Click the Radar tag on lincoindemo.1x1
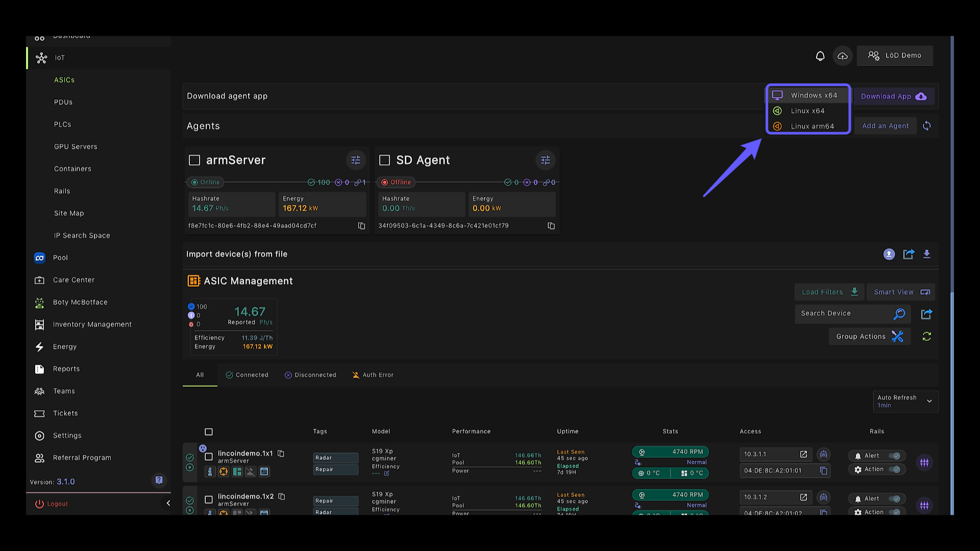980x551 pixels. (335, 458)
